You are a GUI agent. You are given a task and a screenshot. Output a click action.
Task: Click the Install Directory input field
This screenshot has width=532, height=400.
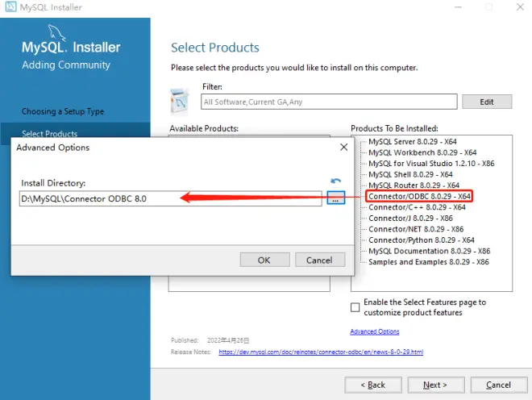coord(171,198)
